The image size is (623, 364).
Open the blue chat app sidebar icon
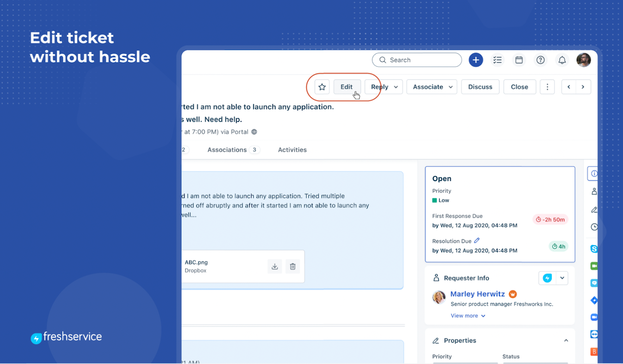pos(594,283)
